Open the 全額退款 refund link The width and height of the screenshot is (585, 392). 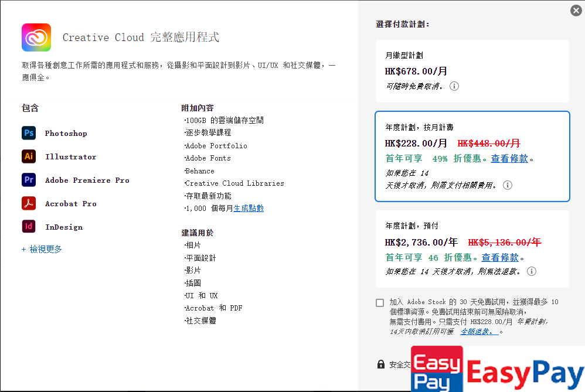[x=479, y=332]
